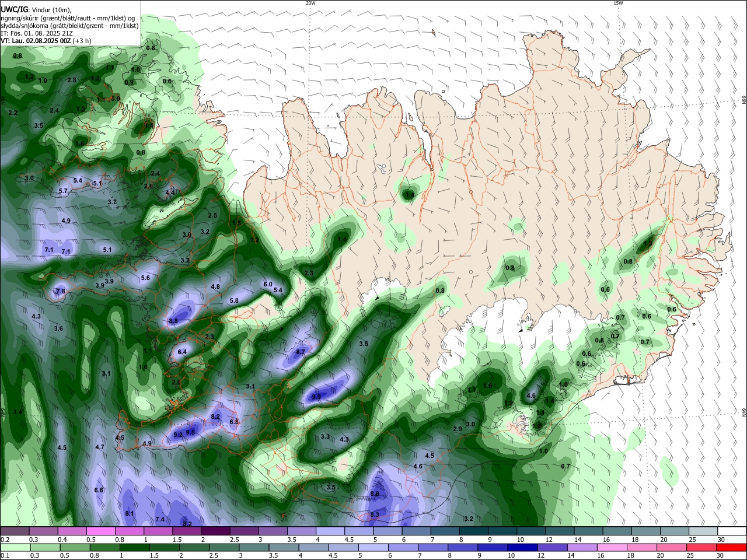Click the lilac 14 rain legend swatch
The image size is (747, 560).
click(x=582, y=548)
